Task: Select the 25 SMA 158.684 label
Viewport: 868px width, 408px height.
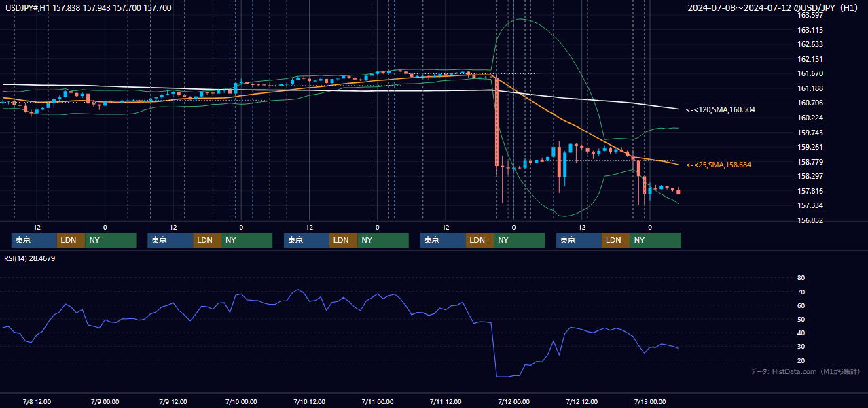Action: point(719,165)
